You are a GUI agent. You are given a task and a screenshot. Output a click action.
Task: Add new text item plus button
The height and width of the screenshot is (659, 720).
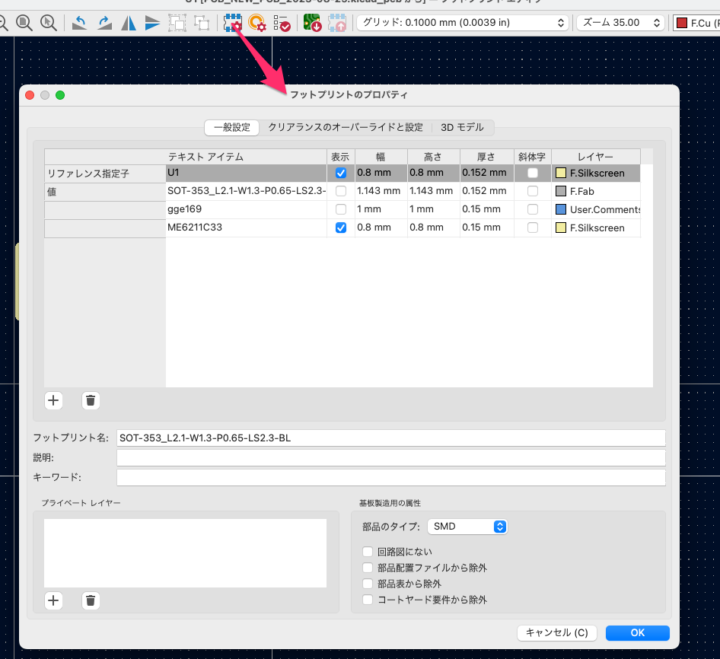(54, 400)
